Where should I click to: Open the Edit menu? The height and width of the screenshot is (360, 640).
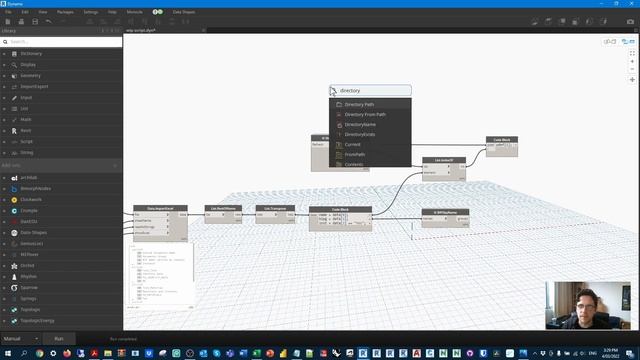(x=25, y=12)
